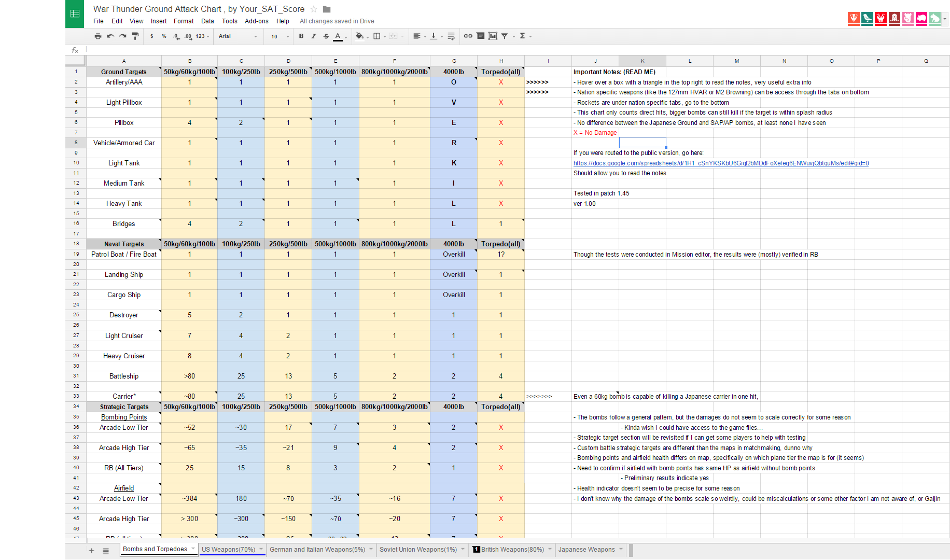Select row 8 header
This screenshot has width=950, height=560.
coord(76,143)
